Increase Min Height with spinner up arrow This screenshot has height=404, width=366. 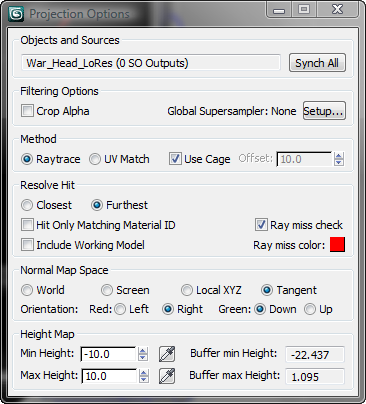[143, 351]
